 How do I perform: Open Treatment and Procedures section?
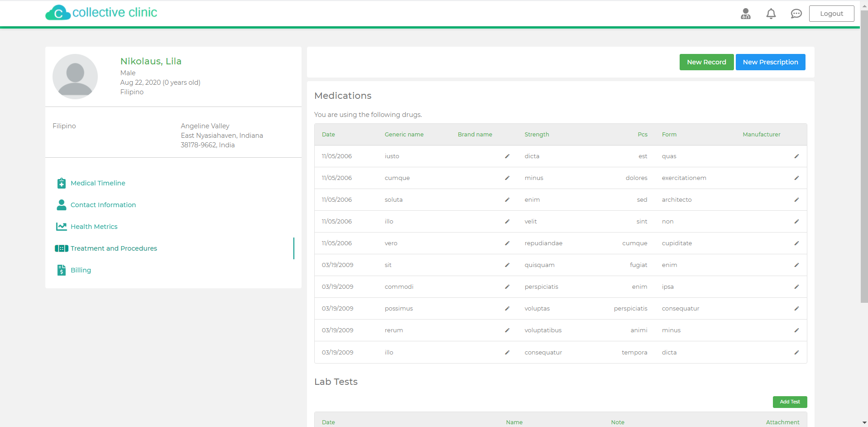coord(114,248)
